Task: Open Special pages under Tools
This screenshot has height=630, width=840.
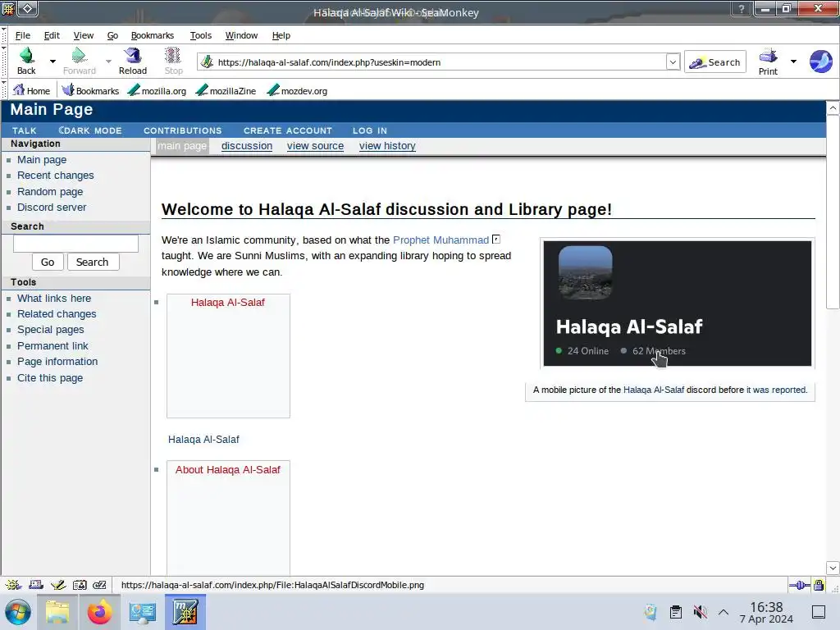Action: 50,330
